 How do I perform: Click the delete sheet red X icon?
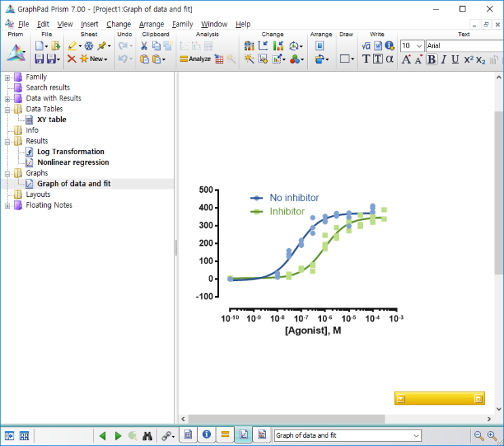71,59
